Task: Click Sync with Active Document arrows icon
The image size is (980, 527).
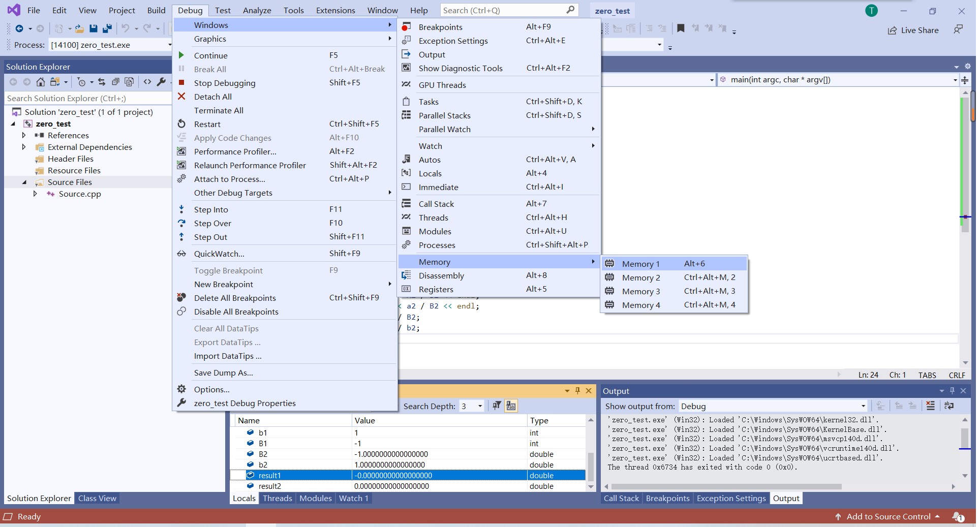Action: (102, 82)
